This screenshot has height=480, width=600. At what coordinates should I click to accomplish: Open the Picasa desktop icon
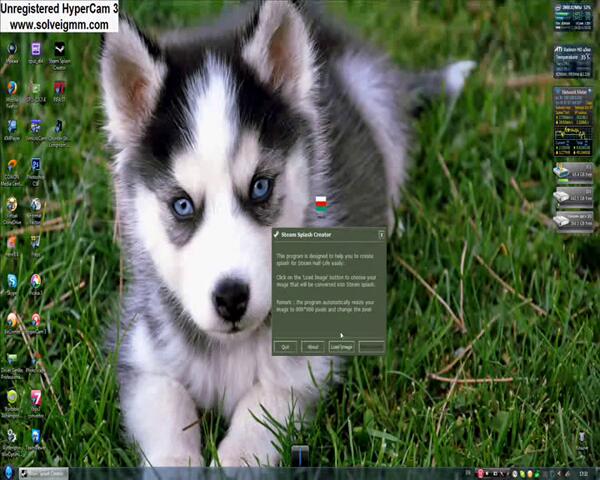[36, 283]
